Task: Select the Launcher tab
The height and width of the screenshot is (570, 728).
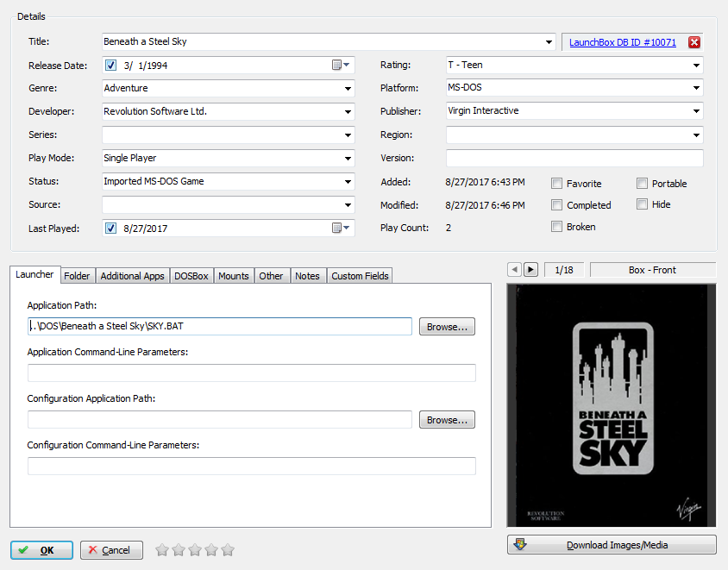Action: [35, 274]
